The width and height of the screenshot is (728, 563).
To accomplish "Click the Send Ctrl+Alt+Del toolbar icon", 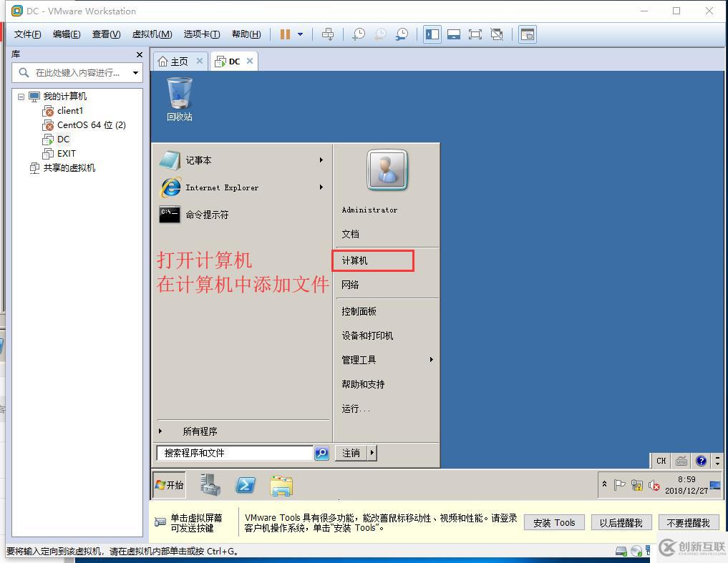I will [328, 34].
